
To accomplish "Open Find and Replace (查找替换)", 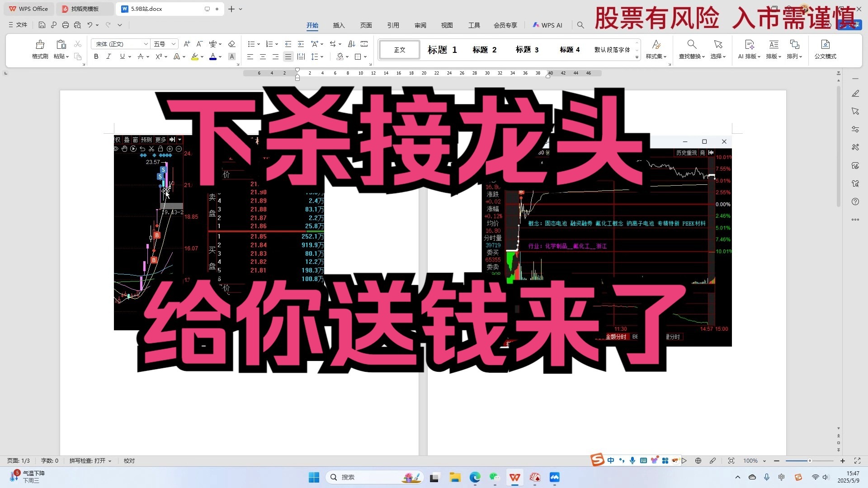I will point(692,49).
